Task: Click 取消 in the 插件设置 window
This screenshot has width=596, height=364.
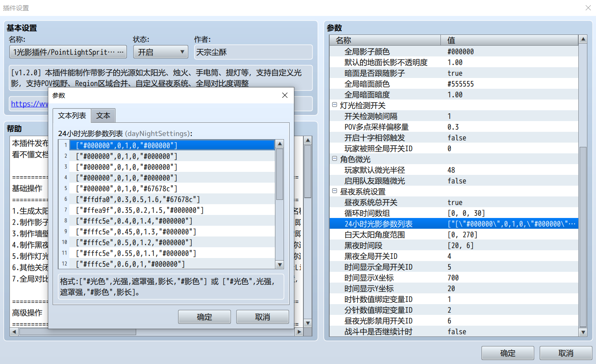Action: [x=566, y=353]
